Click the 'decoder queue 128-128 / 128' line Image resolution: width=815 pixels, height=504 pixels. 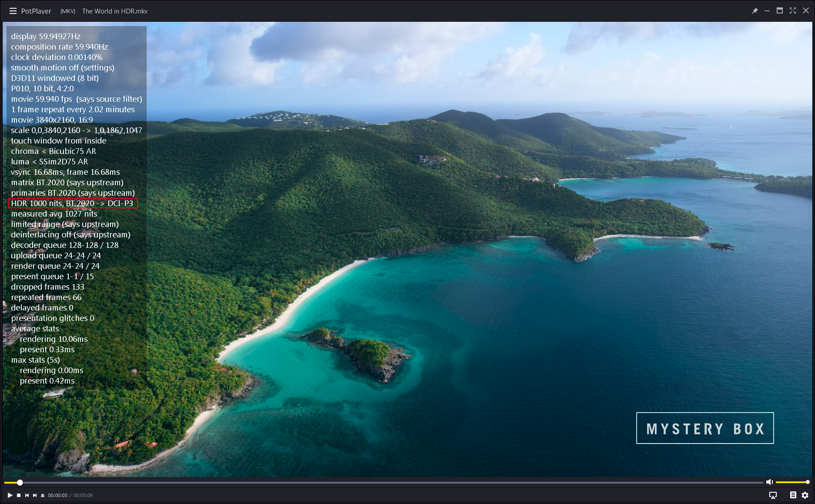(x=65, y=245)
